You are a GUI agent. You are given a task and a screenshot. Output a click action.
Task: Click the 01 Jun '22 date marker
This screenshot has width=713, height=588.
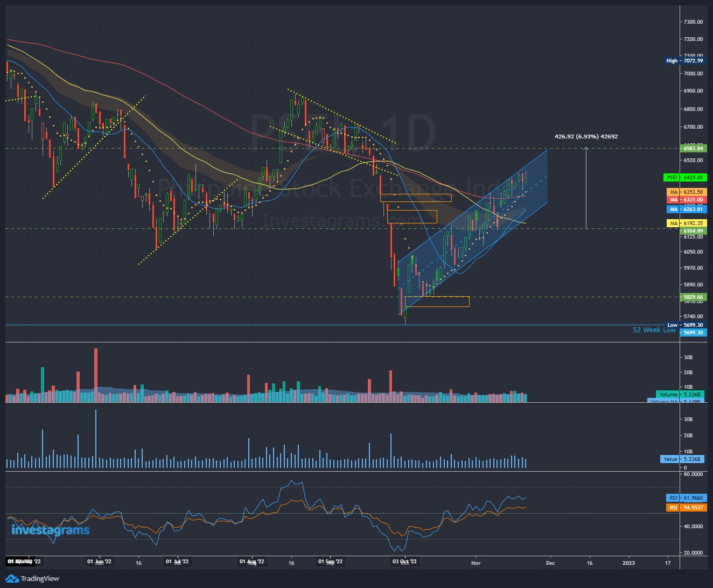click(x=100, y=562)
